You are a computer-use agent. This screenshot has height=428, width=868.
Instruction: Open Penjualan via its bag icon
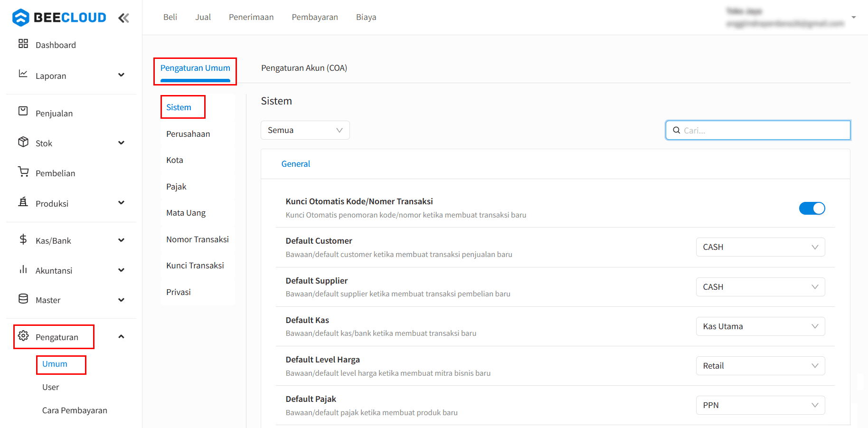click(x=23, y=111)
